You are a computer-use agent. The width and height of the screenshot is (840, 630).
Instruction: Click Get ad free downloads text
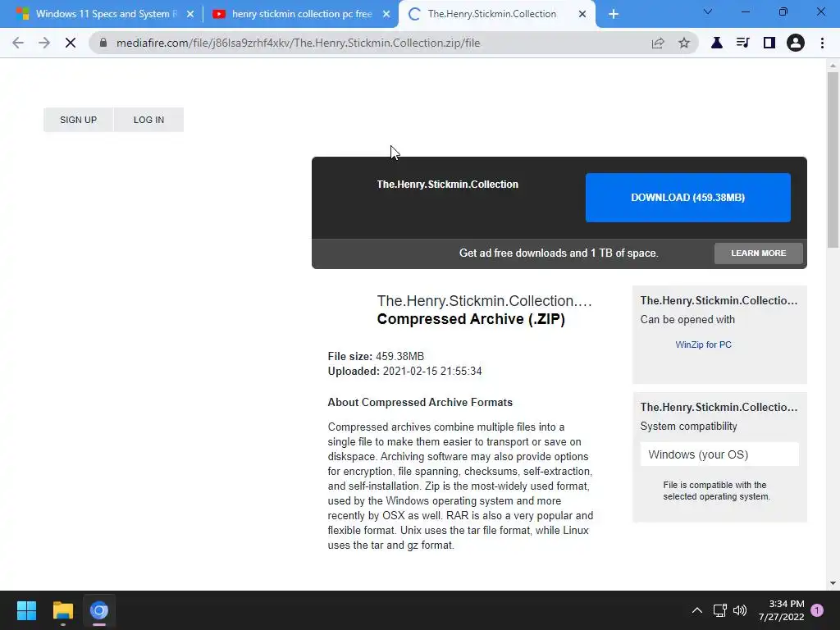tap(559, 253)
